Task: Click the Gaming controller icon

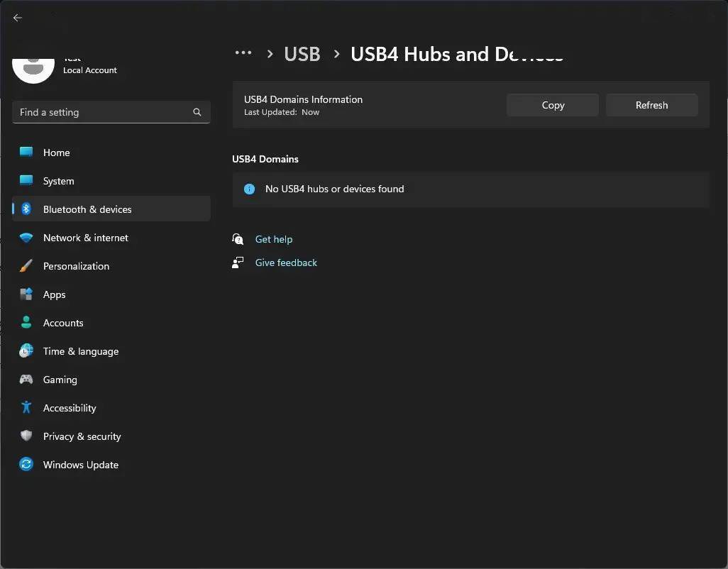Action: point(26,379)
